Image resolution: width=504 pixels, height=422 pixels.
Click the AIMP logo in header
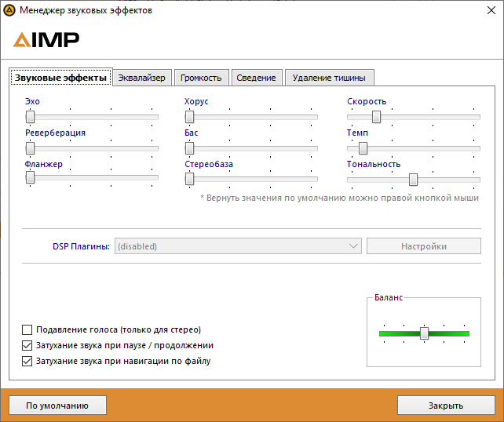(46, 40)
